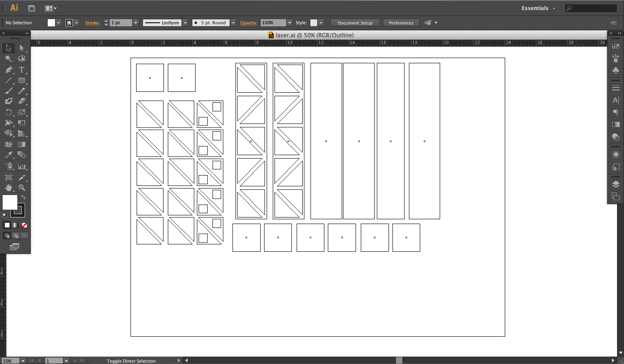This screenshot has height=364, width=624.
Task: Open the Essentials workspace switcher
Action: pos(538,8)
